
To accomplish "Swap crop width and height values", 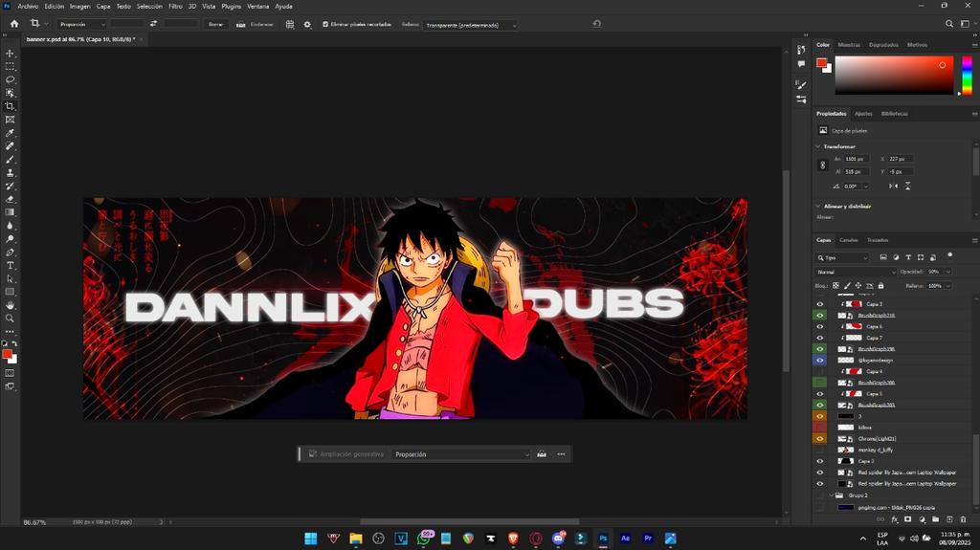I will [x=153, y=24].
